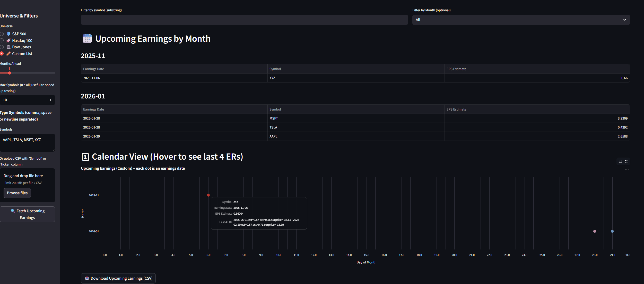Click Fetch Upcoming Earnings button
Image resolution: width=644 pixels, height=284 pixels.
pyautogui.click(x=27, y=214)
